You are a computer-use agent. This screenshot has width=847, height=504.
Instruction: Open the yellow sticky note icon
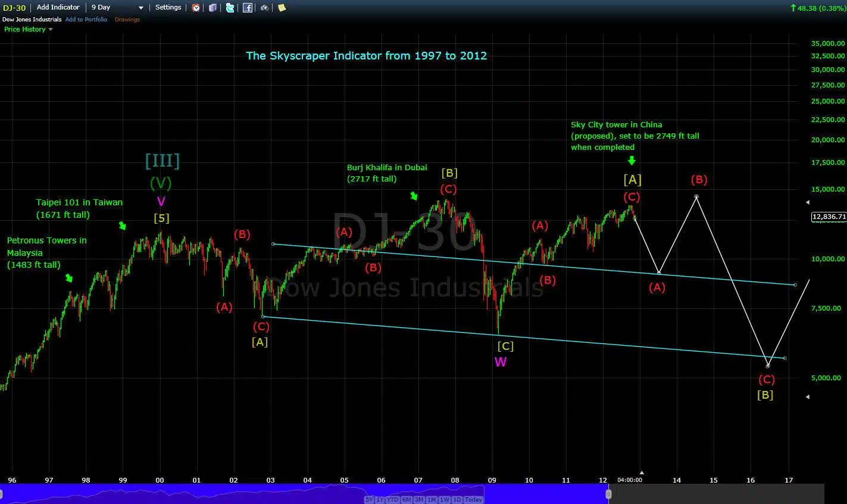tap(282, 8)
